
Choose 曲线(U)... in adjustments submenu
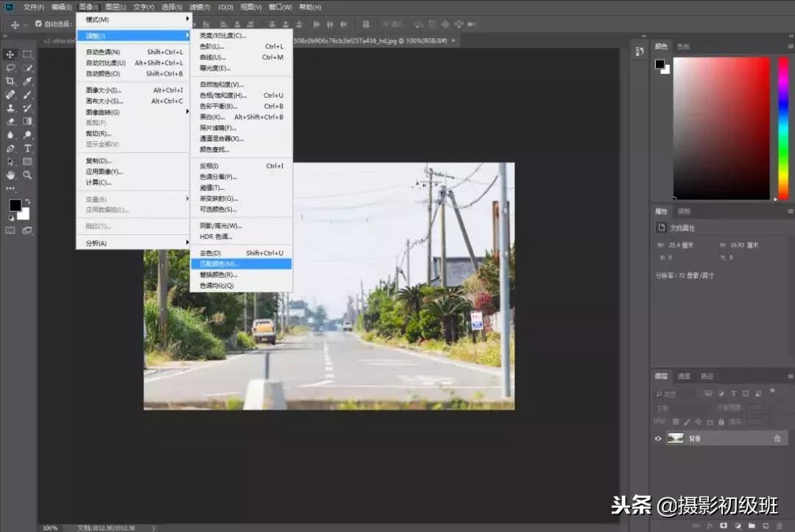point(241,57)
